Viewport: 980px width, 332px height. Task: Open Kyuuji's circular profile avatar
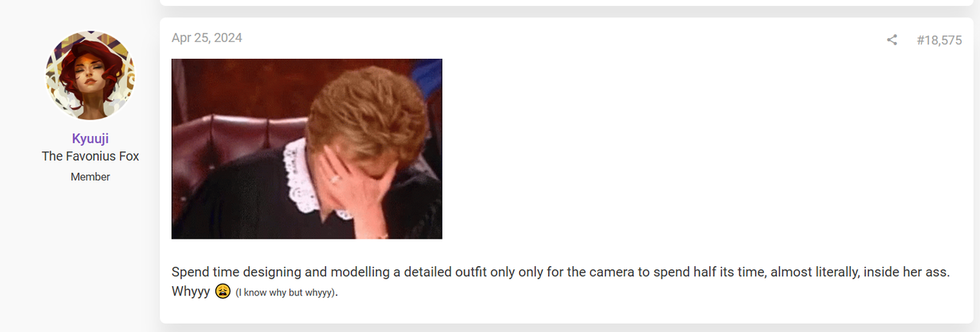(x=90, y=76)
